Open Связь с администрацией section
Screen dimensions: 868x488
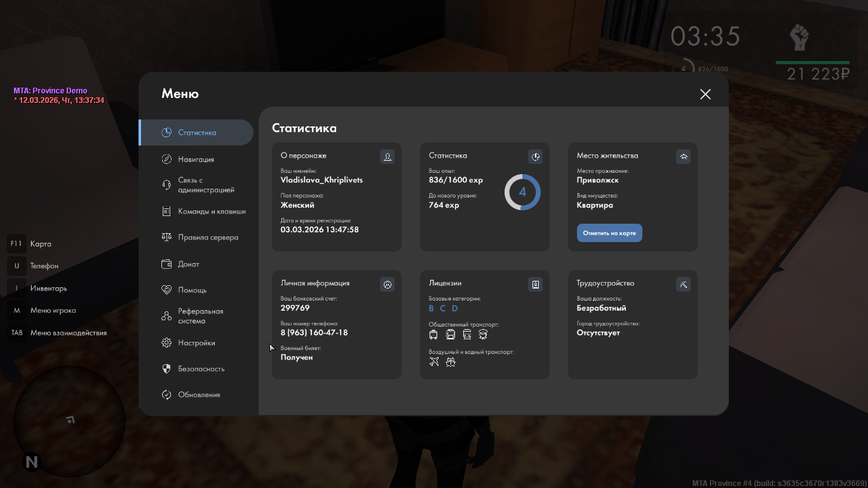[x=205, y=185]
